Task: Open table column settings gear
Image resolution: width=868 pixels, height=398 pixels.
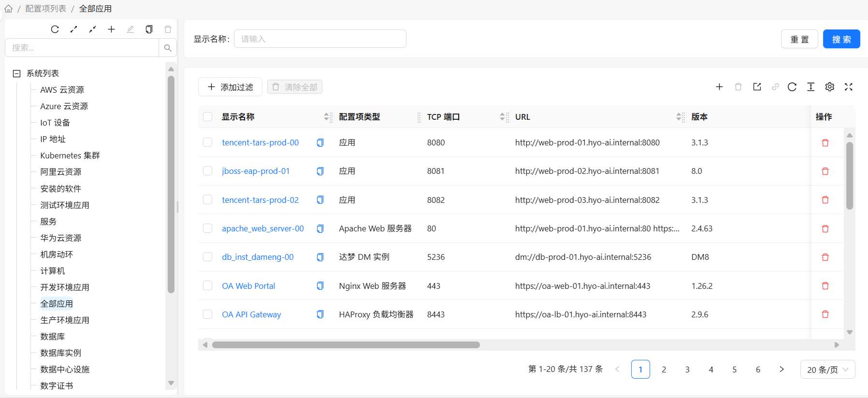Action: [x=829, y=87]
